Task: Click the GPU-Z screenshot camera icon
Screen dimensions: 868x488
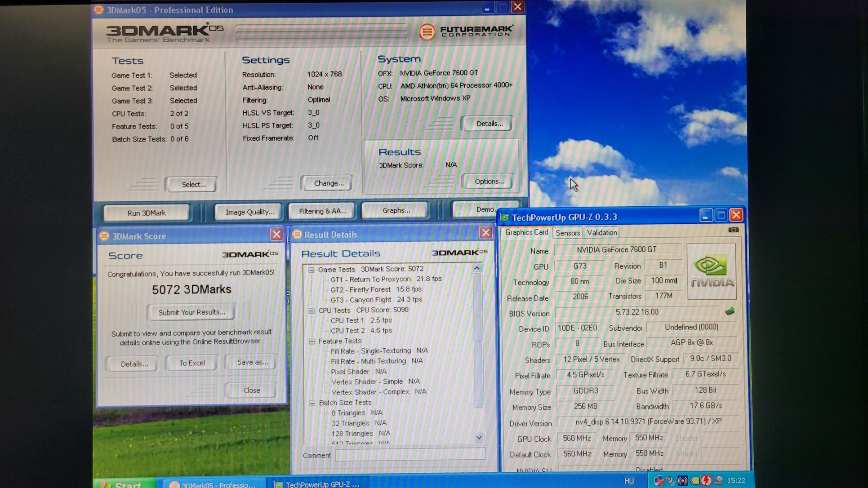Action: click(x=733, y=230)
